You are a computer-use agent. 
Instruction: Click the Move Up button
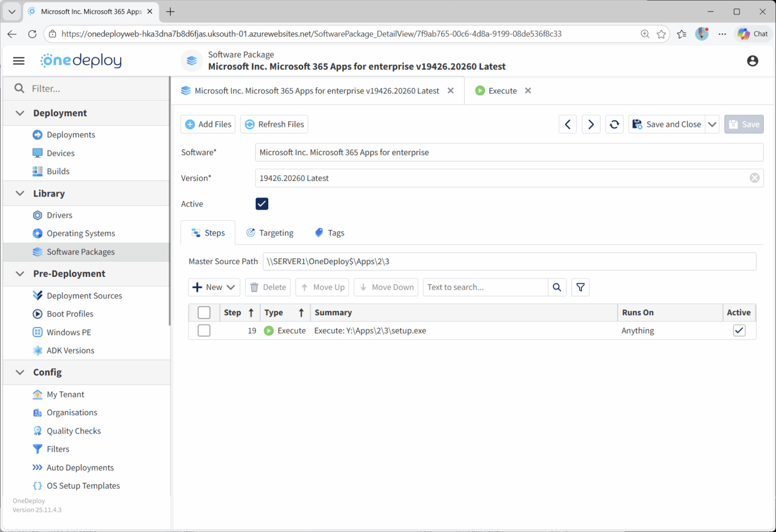pos(322,287)
